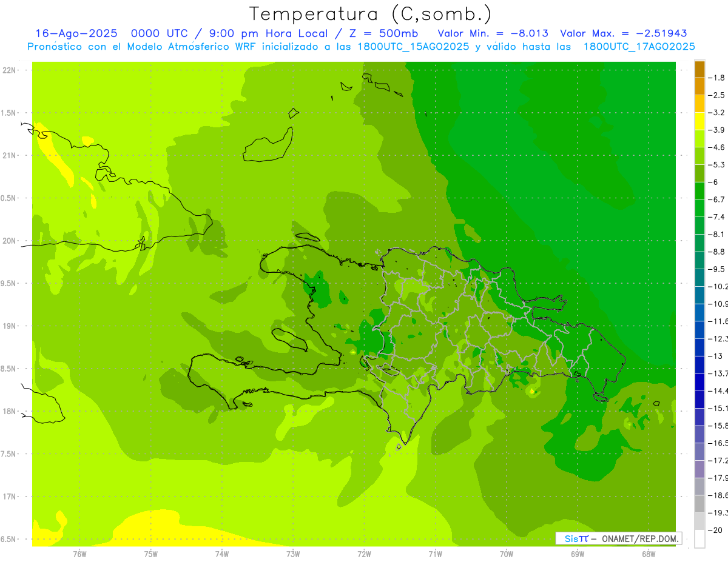Select the "16-Ago-2025" forecast date text
Screen dimensions: 728x562
coord(75,33)
